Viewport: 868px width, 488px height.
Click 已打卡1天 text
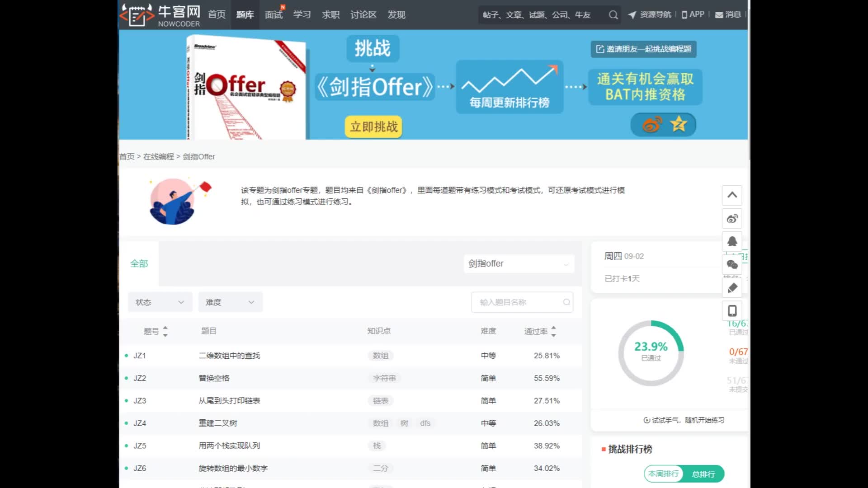coord(622,279)
